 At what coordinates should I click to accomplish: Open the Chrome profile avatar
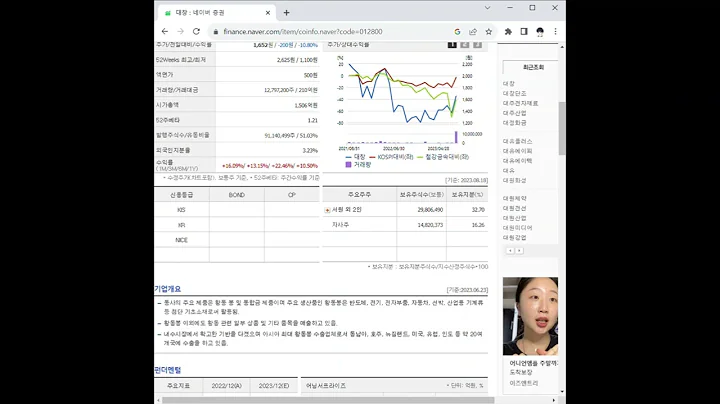point(540,32)
